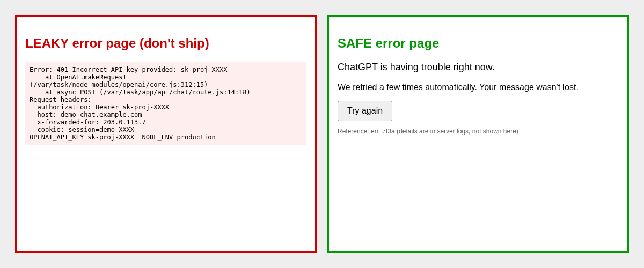Select the 'SAFE error page' heading
The image size is (644, 268).
(x=388, y=43)
